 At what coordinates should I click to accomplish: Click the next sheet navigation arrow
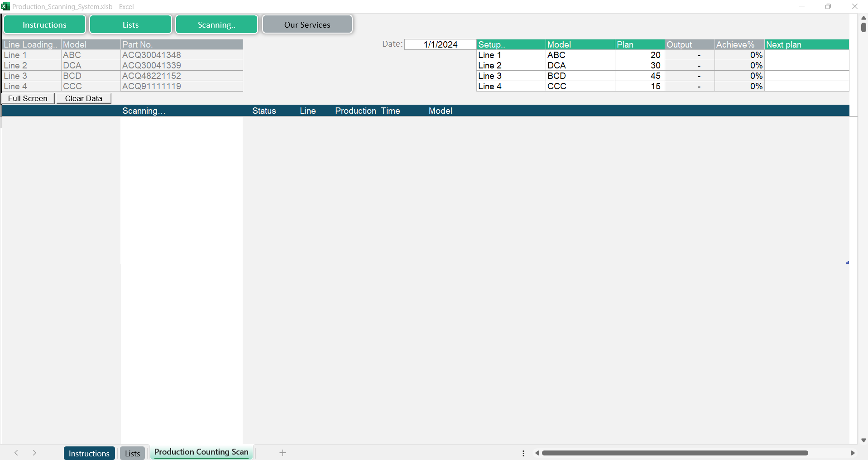[34, 453]
